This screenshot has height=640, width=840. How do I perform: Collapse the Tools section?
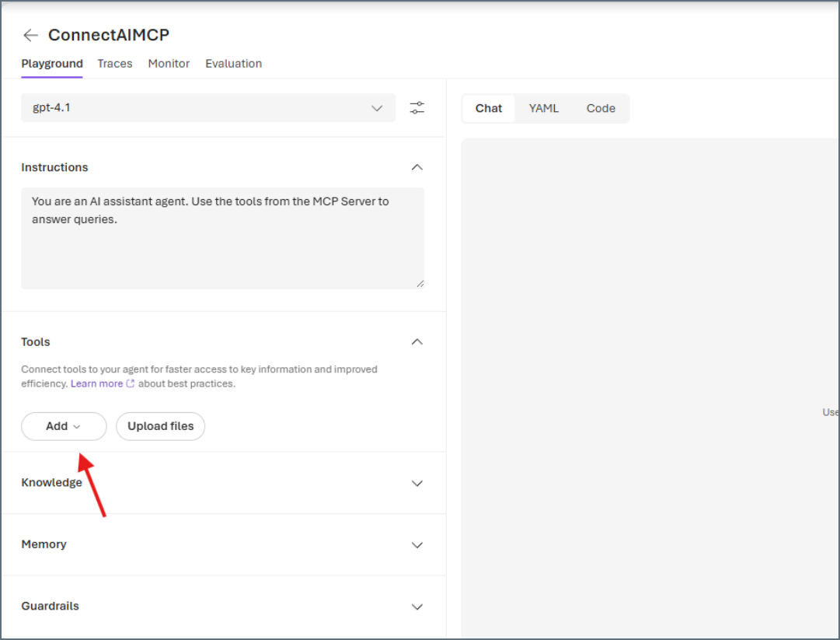point(417,342)
